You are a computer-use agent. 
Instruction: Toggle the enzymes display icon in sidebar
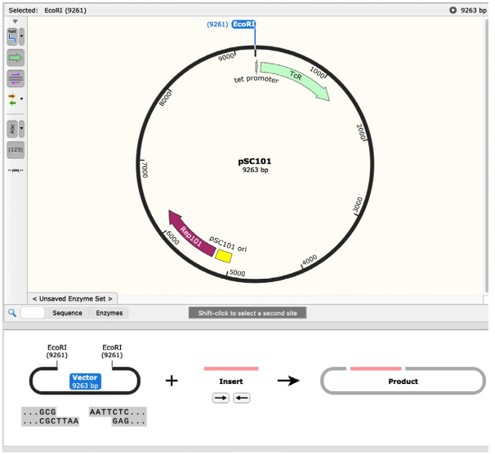tap(12, 37)
